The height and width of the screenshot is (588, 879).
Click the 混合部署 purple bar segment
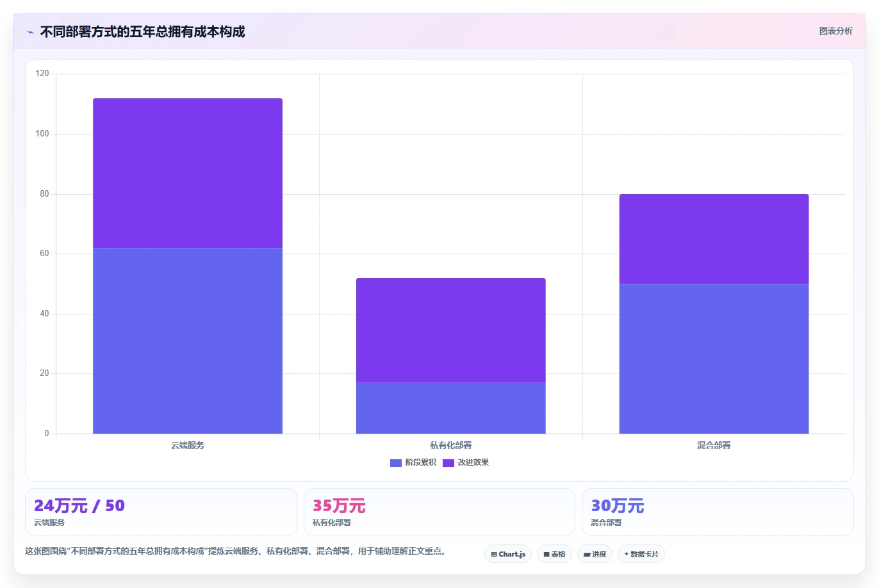[714, 239]
